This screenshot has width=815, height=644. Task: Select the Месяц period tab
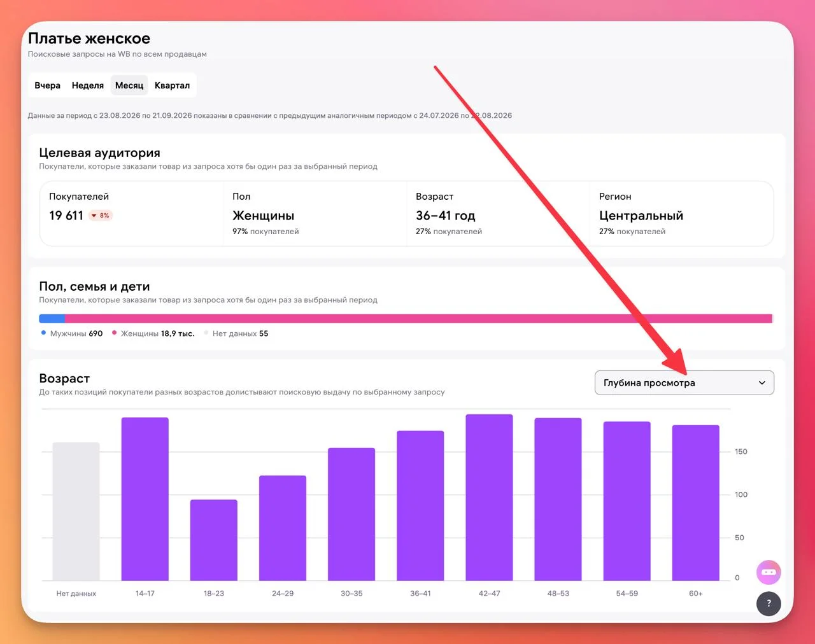click(x=129, y=85)
